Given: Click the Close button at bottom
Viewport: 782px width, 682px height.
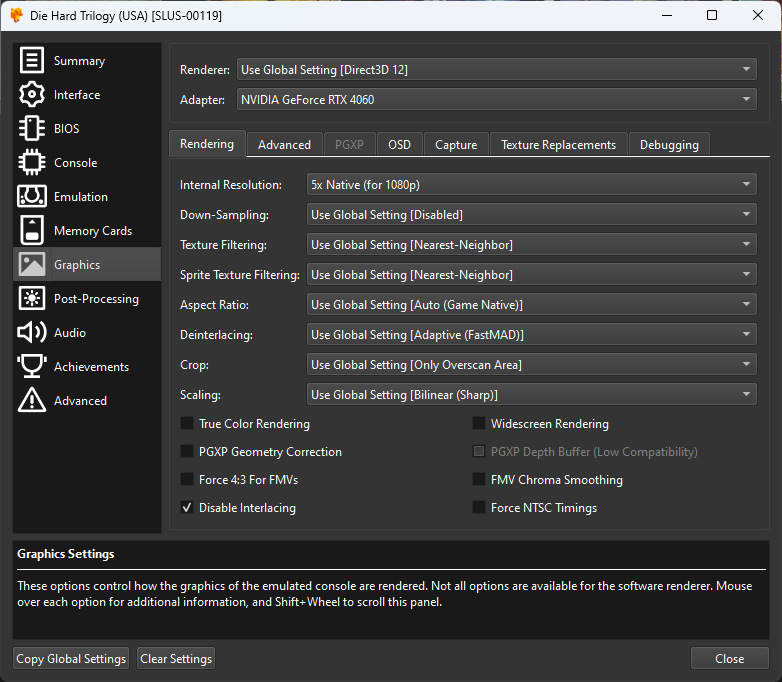Looking at the screenshot, I should (x=730, y=659).
